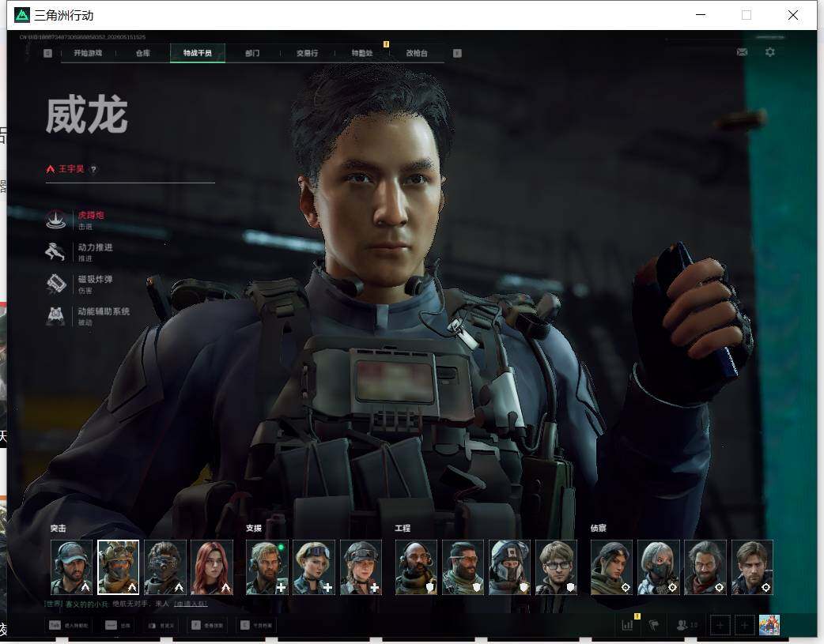Select the support operator wearing a black cap
Screen dimensions: 824x644
click(361, 567)
